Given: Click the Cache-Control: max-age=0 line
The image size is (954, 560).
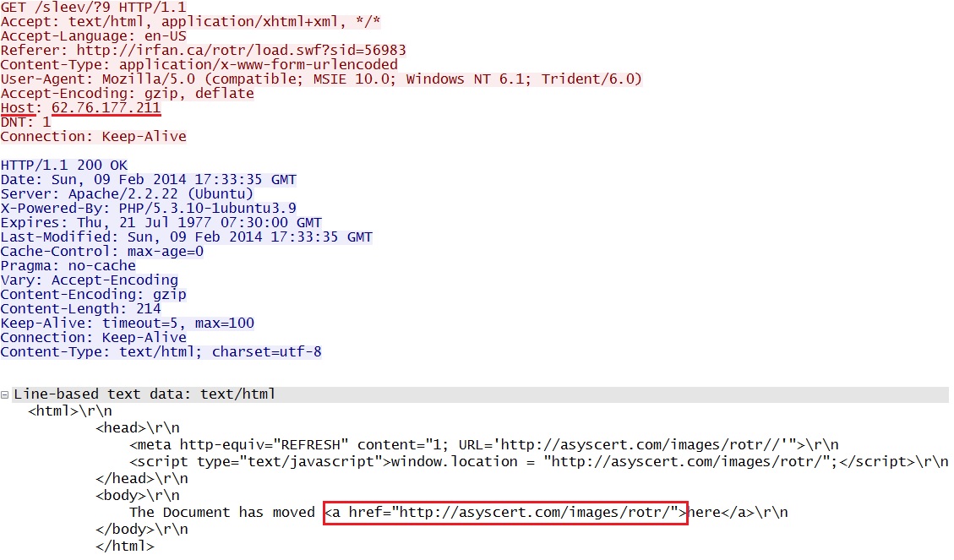Looking at the screenshot, I should pyautogui.click(x=101, y=251).
